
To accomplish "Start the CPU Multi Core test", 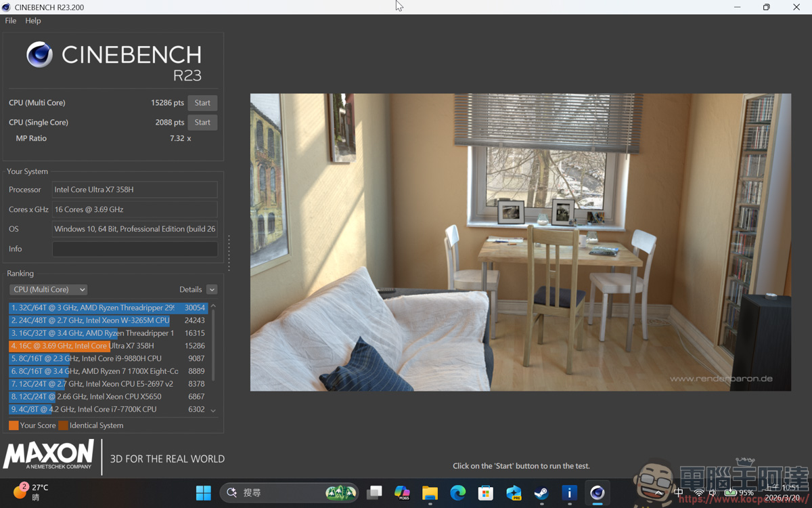I will [x=202, y=103].
